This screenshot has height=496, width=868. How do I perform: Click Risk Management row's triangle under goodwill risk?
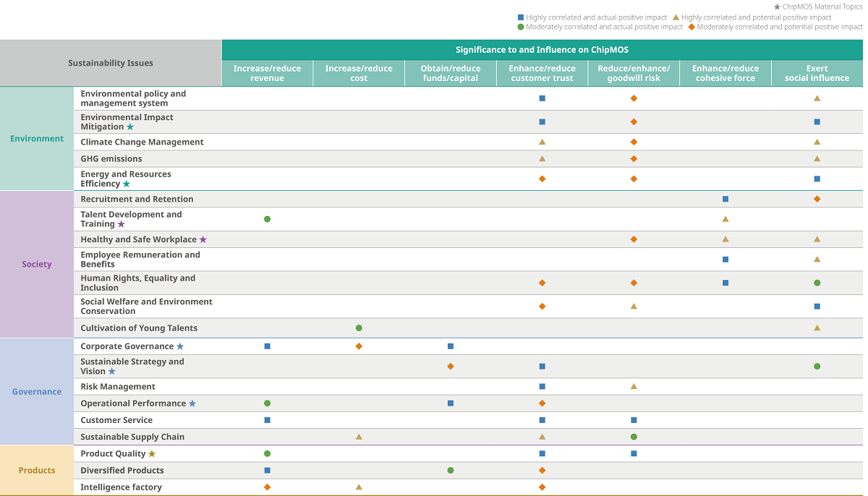point(634,387)
